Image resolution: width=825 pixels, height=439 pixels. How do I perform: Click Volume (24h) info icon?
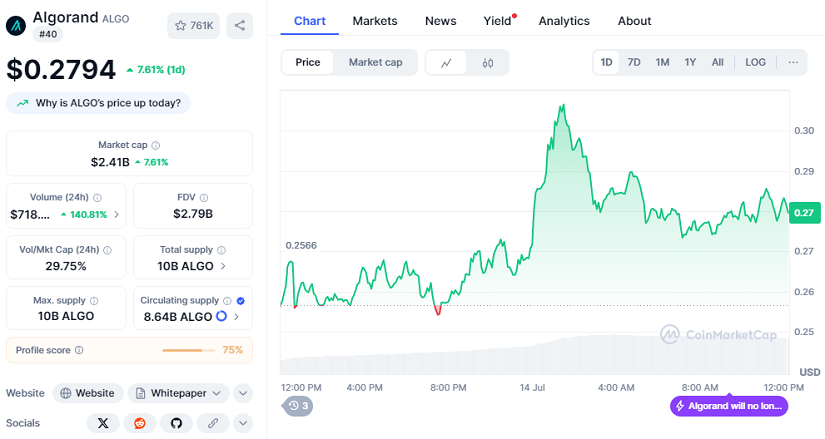pos(97,198)
